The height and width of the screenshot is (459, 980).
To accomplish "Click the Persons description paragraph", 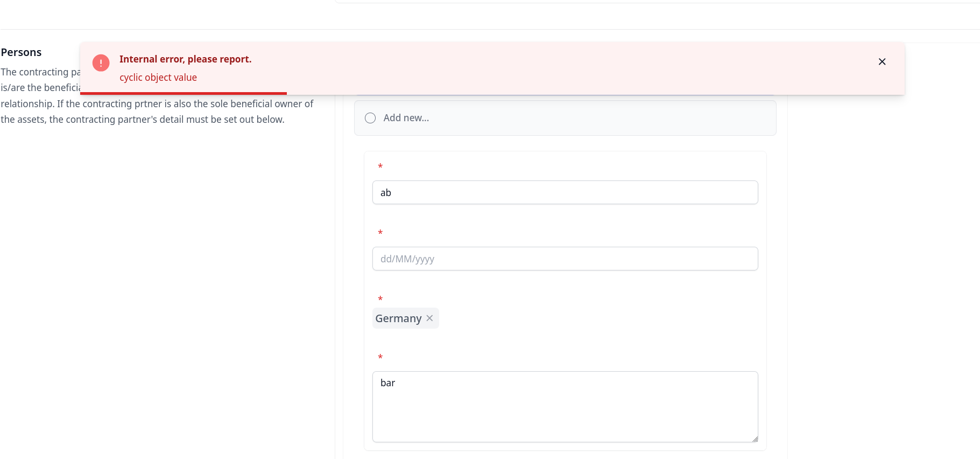I will click(x=156, y=112).
